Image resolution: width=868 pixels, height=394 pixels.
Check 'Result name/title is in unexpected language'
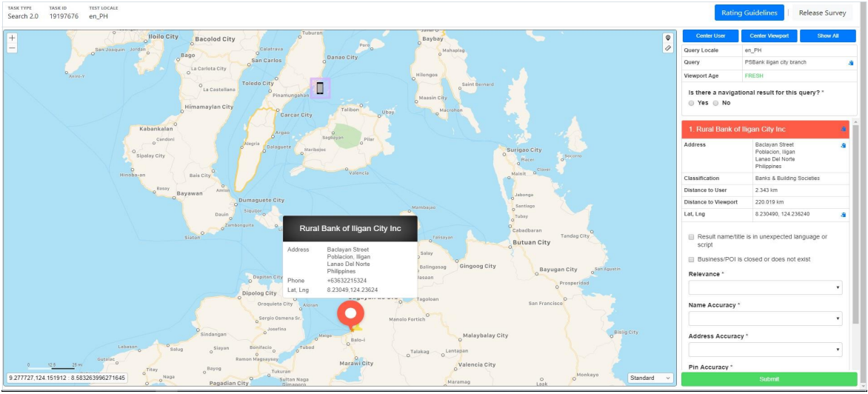[692, 237]
